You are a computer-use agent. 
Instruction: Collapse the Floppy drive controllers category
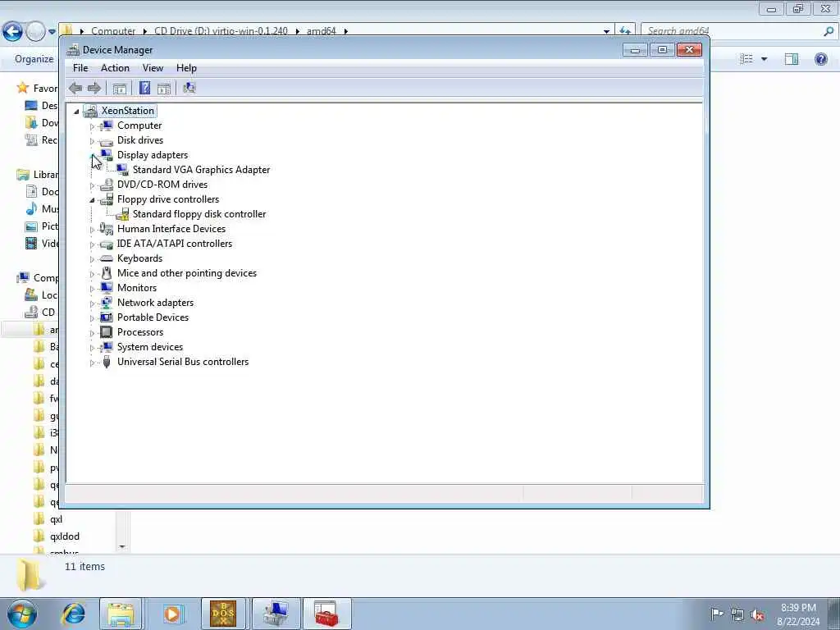[x=92, y=200]
